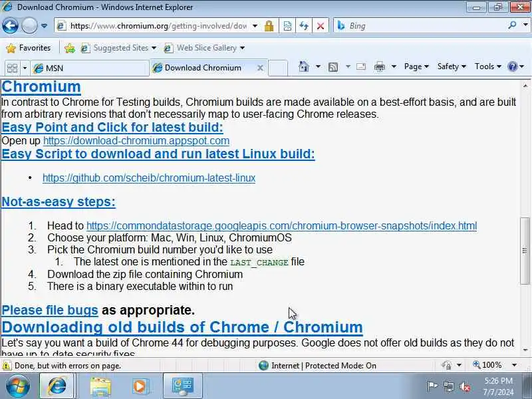Viewport: 532px width, 399px height.
Task: Click the address bar URL field
Action: pyautogui.click(x=153, y=26)
